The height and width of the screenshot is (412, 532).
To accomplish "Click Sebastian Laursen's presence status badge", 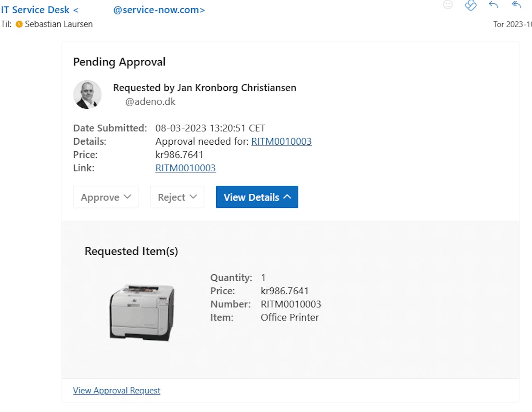I will click(x=19, y=24).
